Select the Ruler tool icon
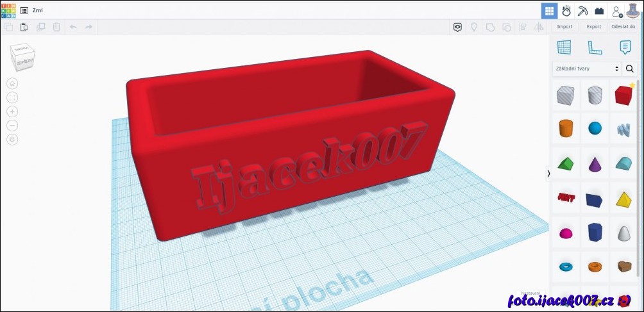The width and height of the screenshot is (644, 312). click(595, 47)
